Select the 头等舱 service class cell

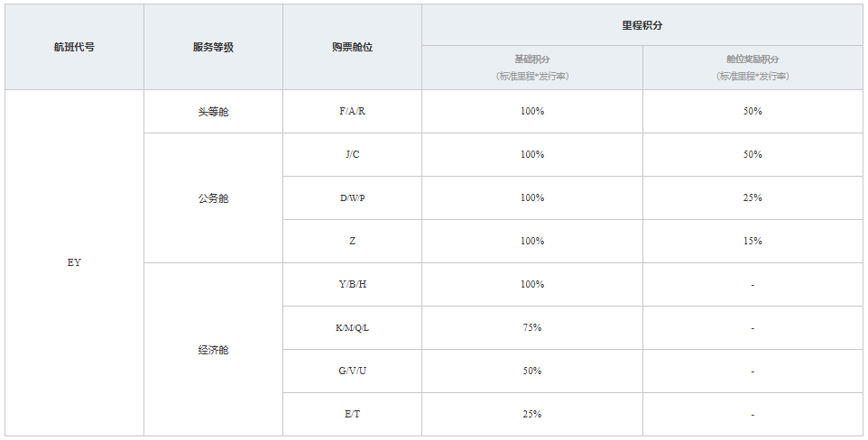pyautogui.click(x=213, y=111)
